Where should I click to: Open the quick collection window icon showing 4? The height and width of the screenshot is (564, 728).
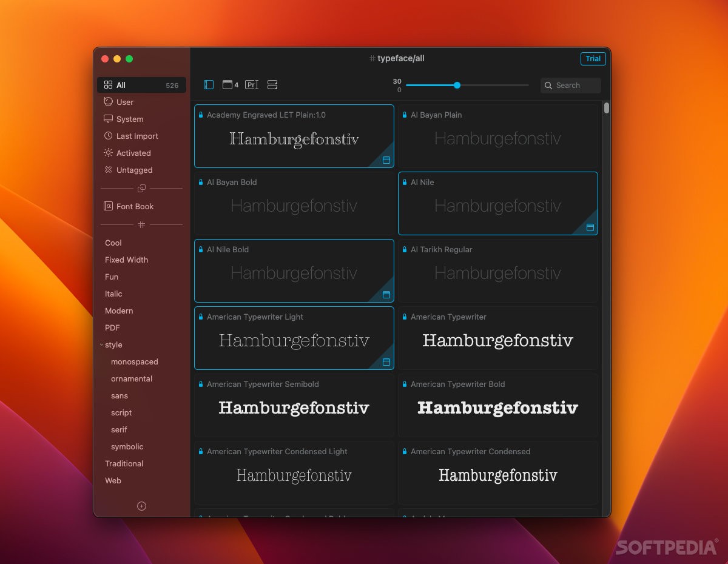(x=231, y=85)
